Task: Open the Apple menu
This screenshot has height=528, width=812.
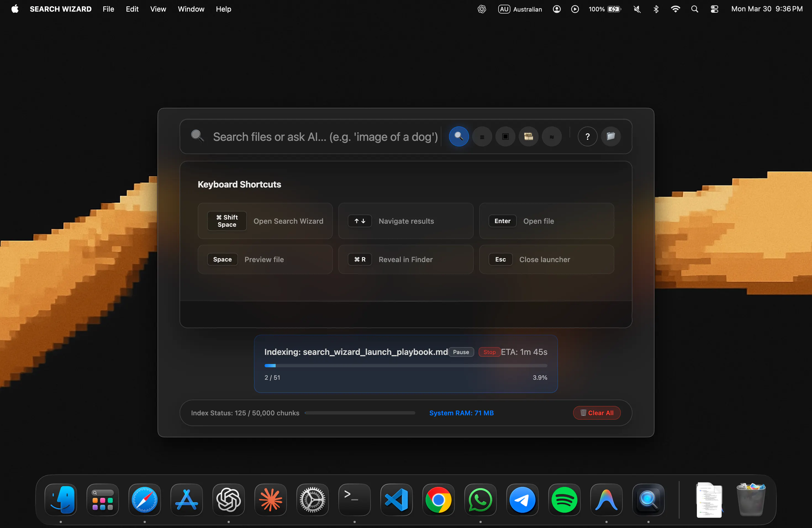Action: (x=15, y=9)
